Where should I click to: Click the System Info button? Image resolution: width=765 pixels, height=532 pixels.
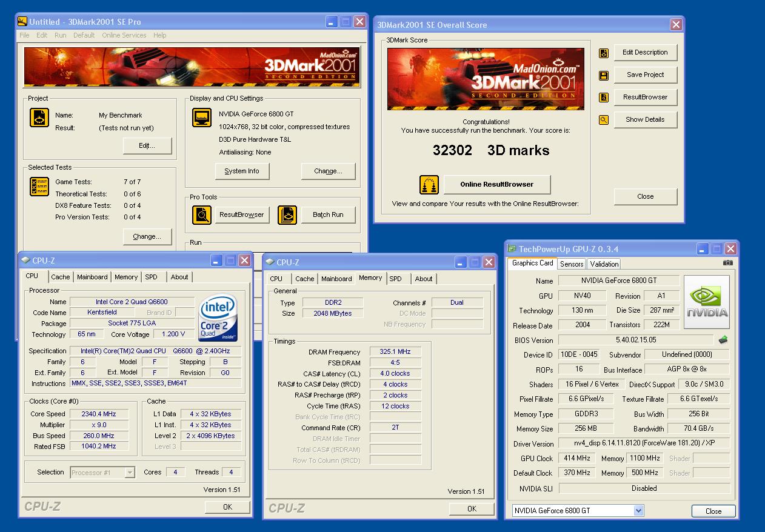[242, 171]
